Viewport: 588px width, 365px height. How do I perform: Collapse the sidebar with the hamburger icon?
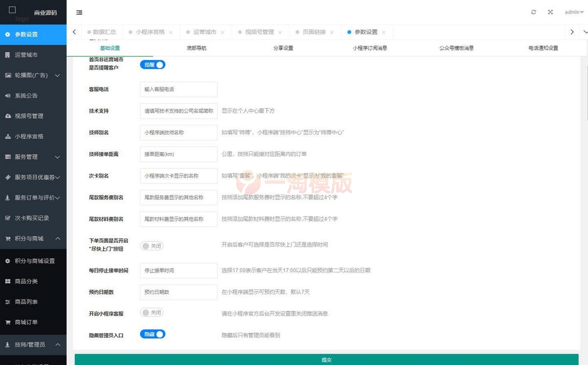click(79, 12)
